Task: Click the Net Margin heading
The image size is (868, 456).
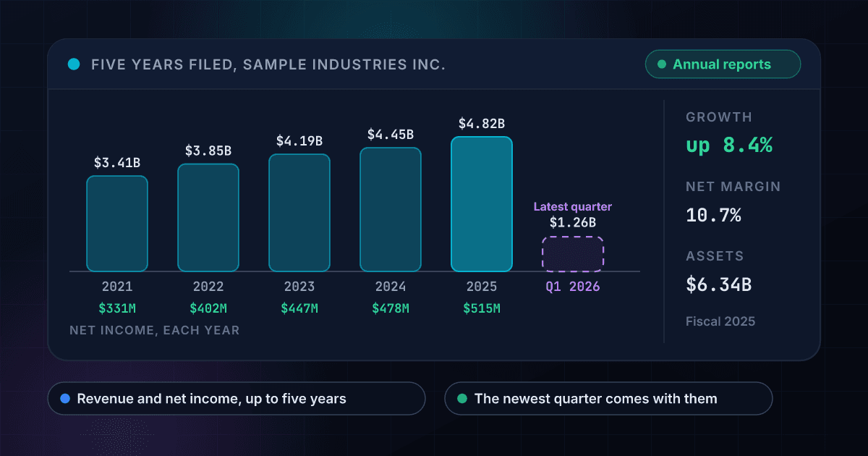Action: pyautogui.click(x=733, y=187)
